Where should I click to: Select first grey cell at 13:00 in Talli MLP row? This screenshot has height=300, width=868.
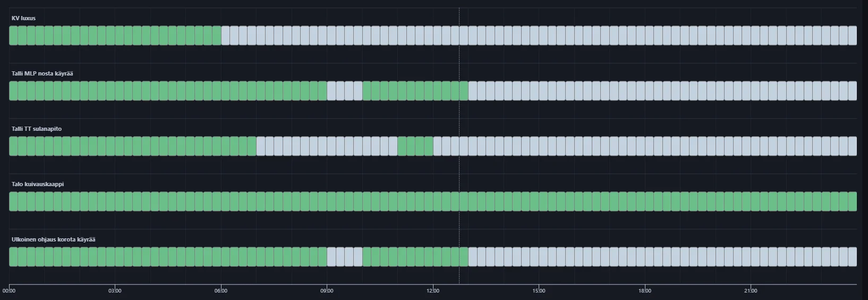[473, 91]
